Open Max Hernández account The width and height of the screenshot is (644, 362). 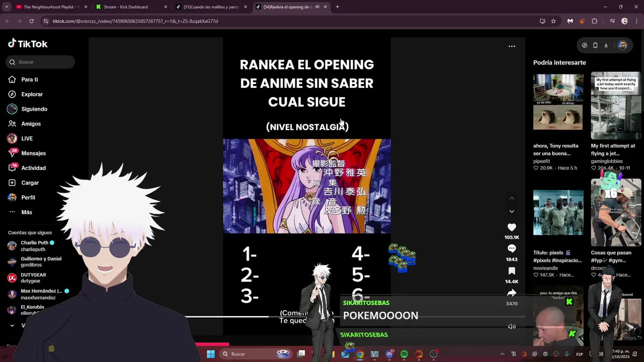35,294
